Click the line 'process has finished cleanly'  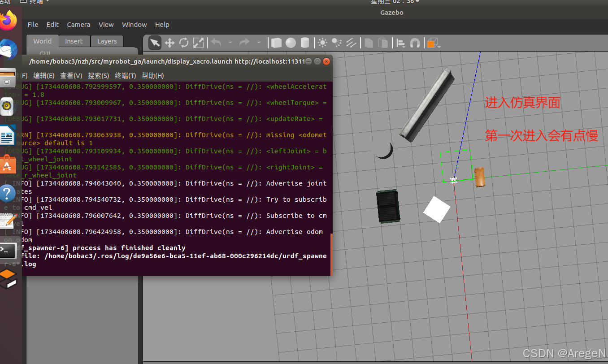pyautogui.click(x=129, y=247)
